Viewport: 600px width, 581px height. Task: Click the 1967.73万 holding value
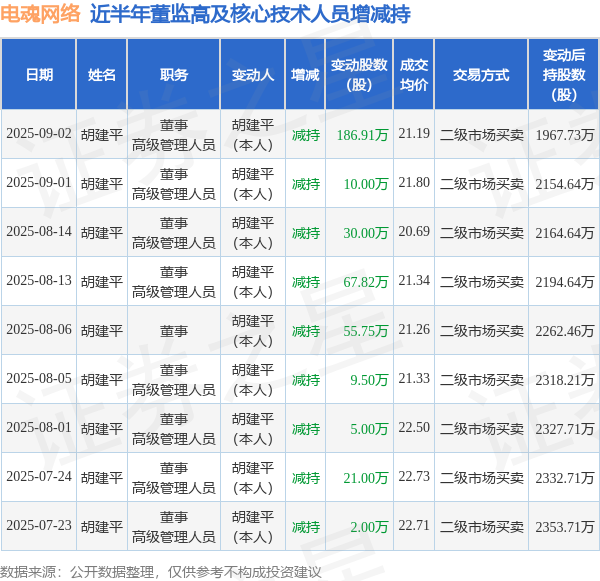click(565, 135)
